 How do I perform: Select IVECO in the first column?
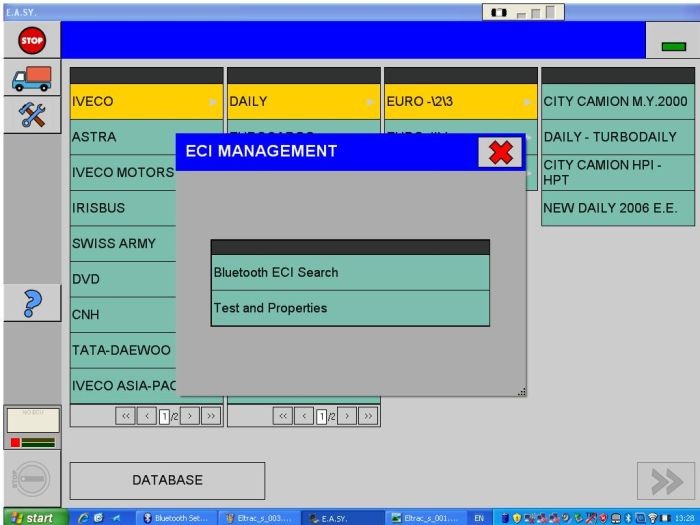[146, 101]
